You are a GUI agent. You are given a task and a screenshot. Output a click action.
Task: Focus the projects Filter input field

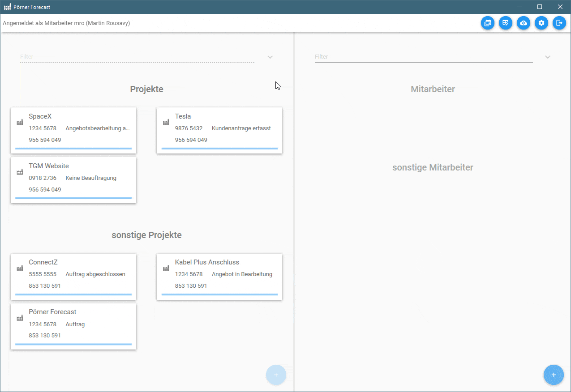(x=137, y=57)
